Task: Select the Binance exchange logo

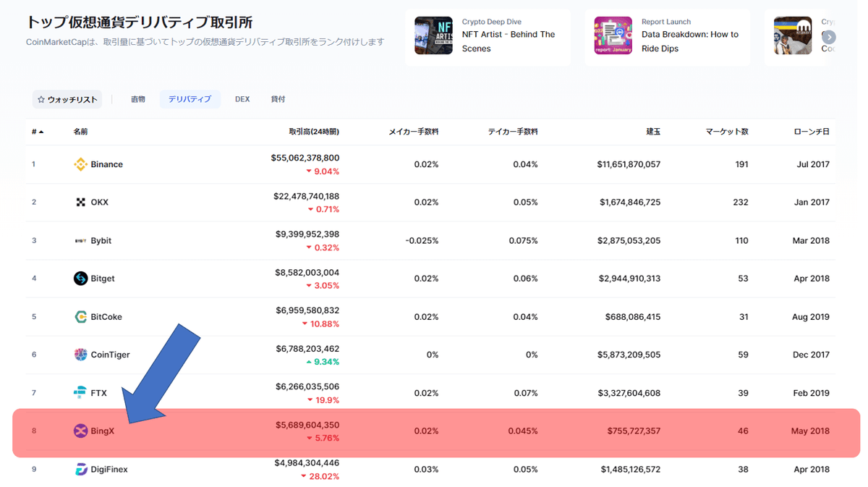Action: [x=81, y=164]
